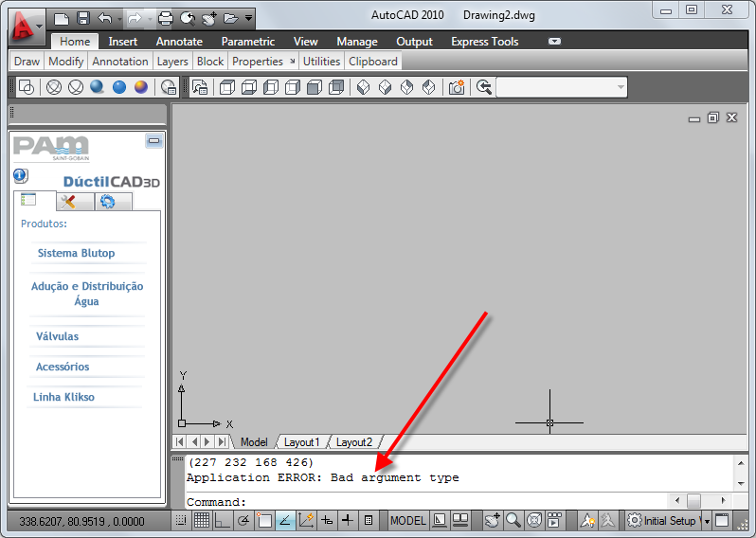Select the 2D Wireframe visual style icon
Viewport: 756px width, 538px height.
pos(26,87)
